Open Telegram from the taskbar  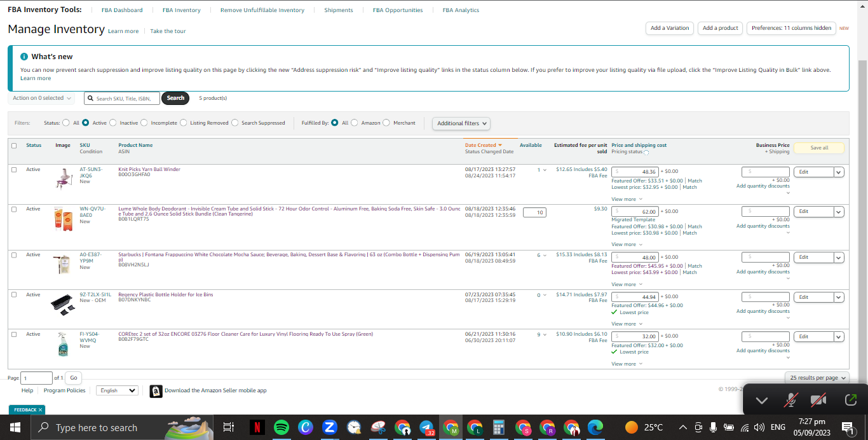click(x=427, y=427)
